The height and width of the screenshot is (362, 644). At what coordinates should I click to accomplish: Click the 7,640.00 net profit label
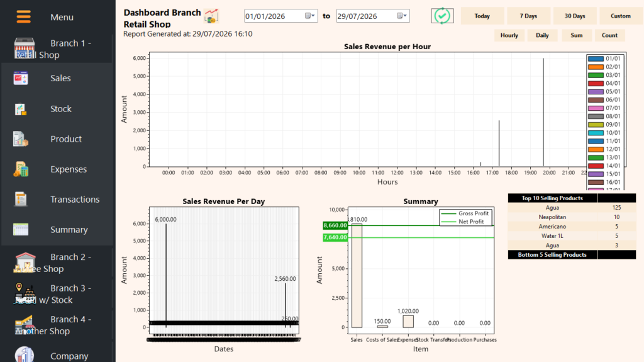coord(335,237)
